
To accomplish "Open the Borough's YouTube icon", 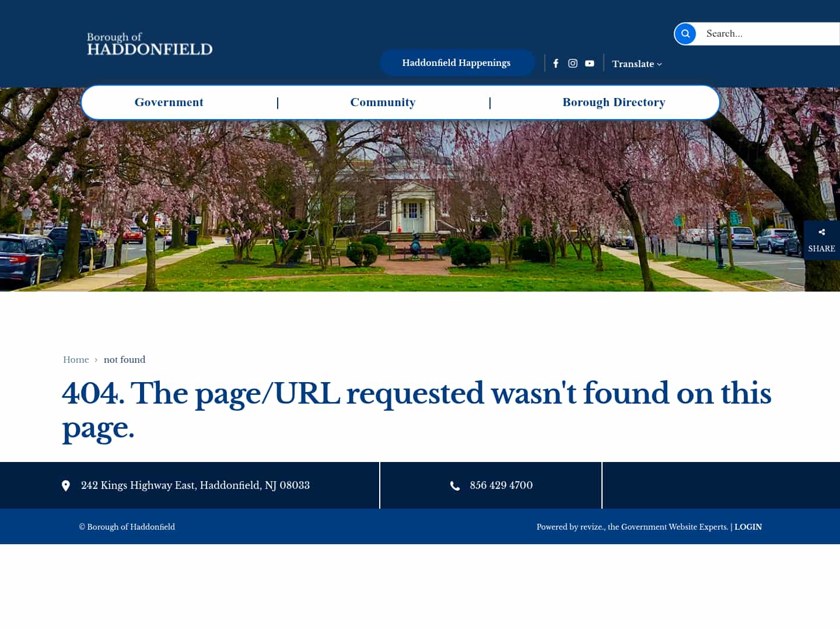I will coord(590,64).
